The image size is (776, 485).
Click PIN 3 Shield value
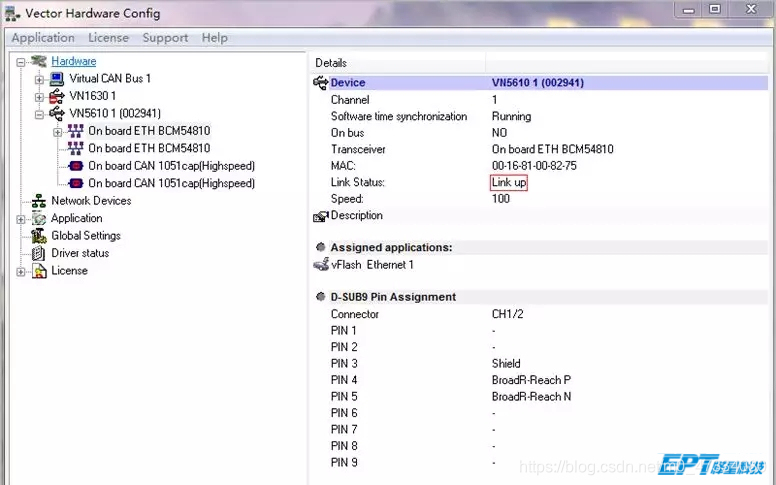click(x=506, y=364)
